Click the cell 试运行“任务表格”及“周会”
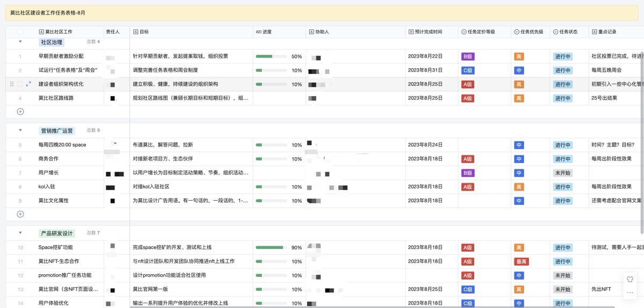This screenshot has height=308, width=644. point(68,70)
